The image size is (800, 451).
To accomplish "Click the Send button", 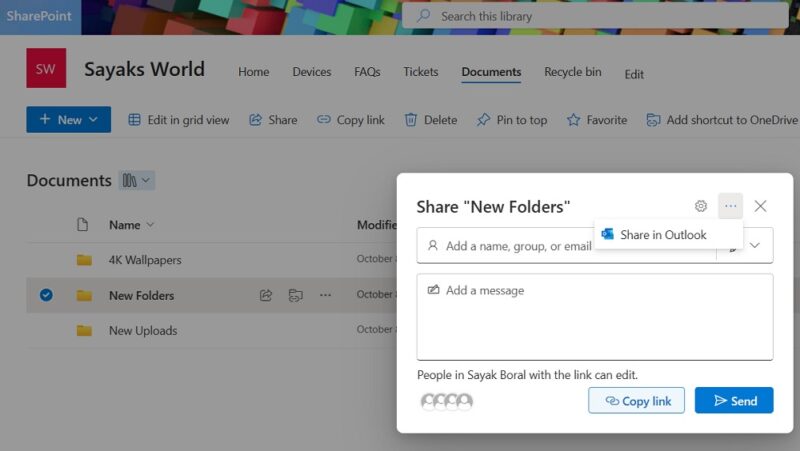I will pos(734,400).
